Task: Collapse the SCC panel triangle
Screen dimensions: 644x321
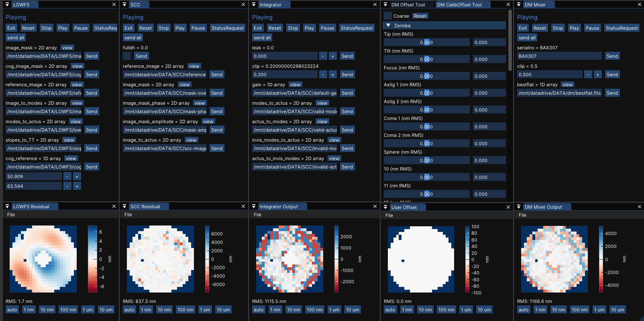Action: (x=124, y=4)
